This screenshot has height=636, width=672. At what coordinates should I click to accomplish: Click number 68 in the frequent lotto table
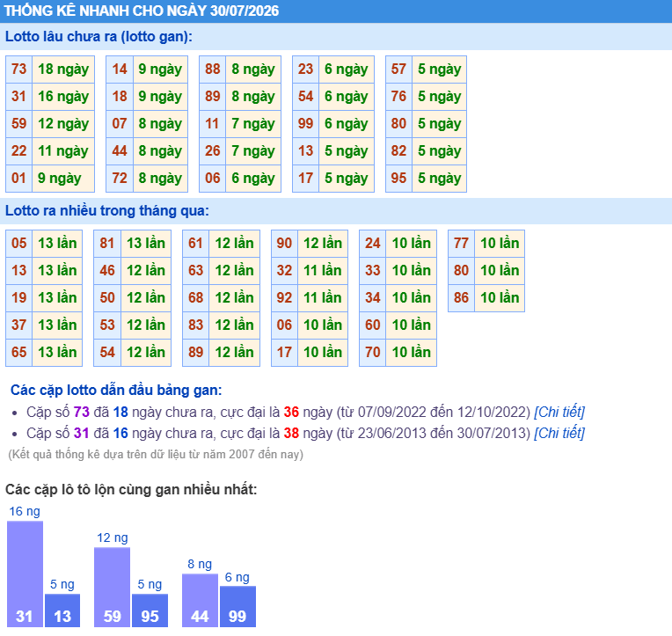tap(196, 298)
